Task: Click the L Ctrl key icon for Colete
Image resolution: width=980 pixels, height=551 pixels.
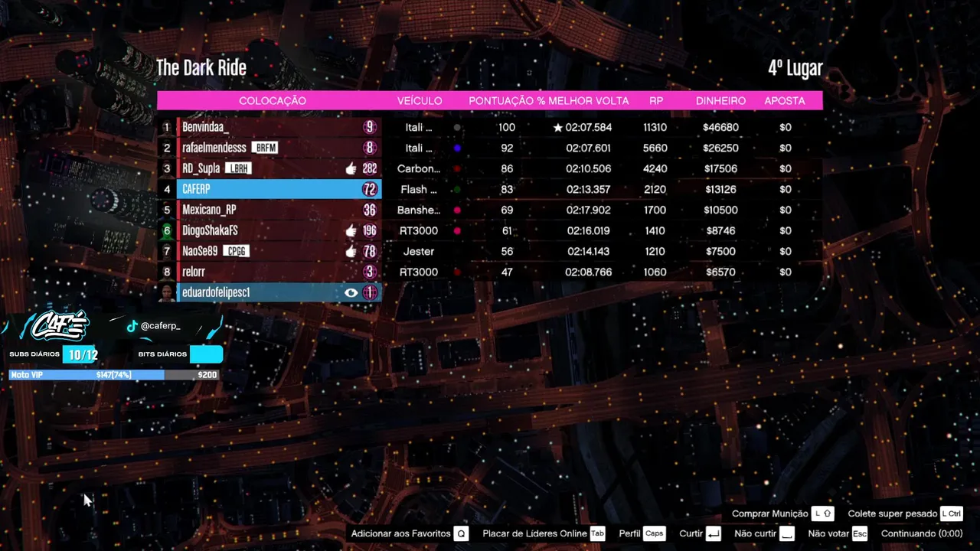Action: tap(952, 514)
